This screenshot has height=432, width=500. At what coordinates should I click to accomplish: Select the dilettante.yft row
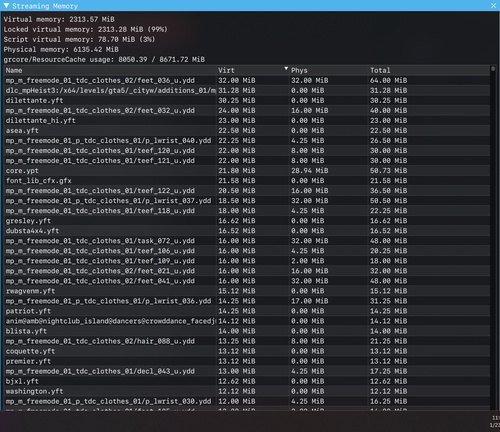247,100
